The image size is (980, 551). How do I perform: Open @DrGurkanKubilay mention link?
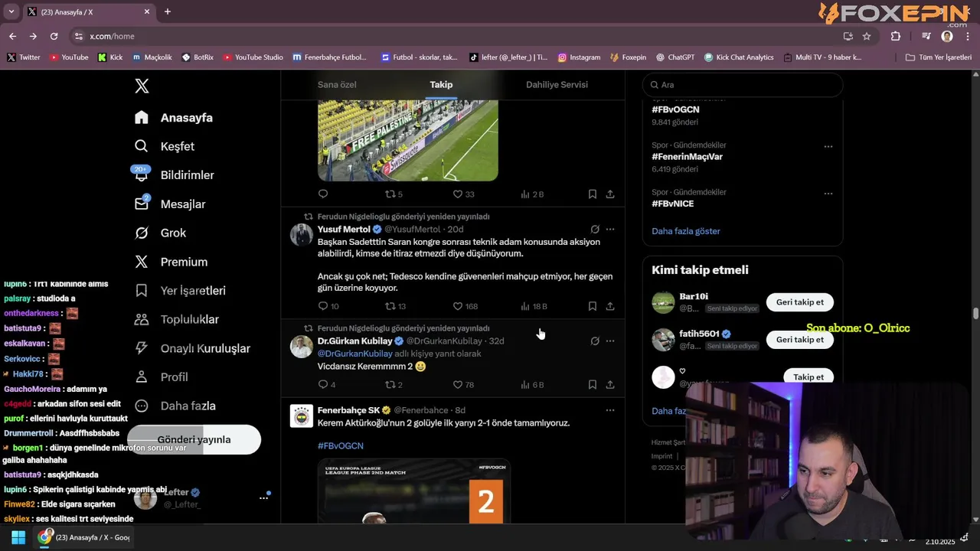pyautogui.click(x=355, y=354)
